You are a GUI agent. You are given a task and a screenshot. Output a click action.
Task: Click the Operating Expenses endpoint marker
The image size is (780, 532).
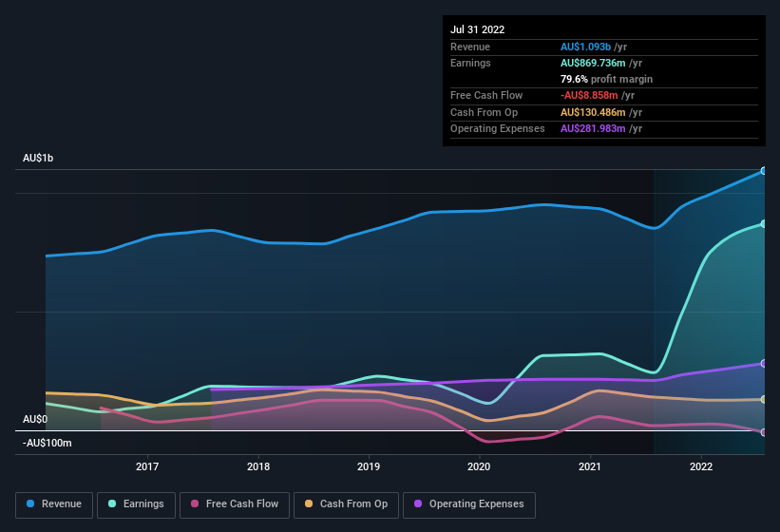tap(763, 364)
